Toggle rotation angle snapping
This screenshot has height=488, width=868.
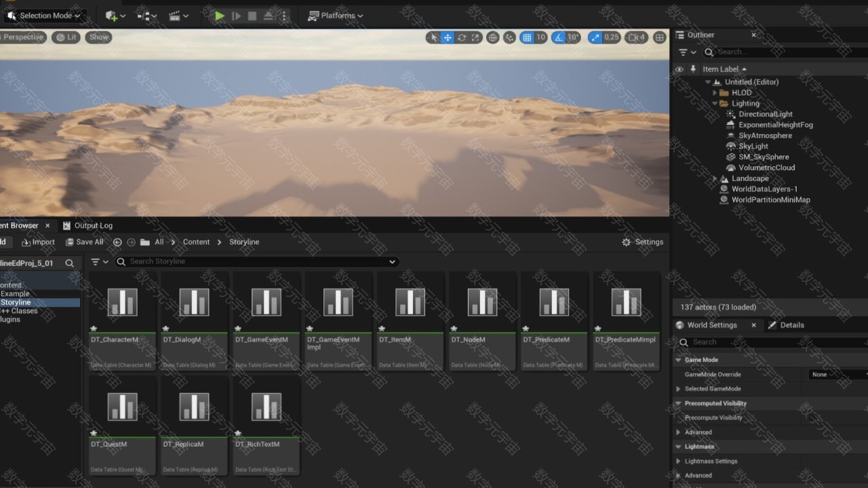click(559, 38)
